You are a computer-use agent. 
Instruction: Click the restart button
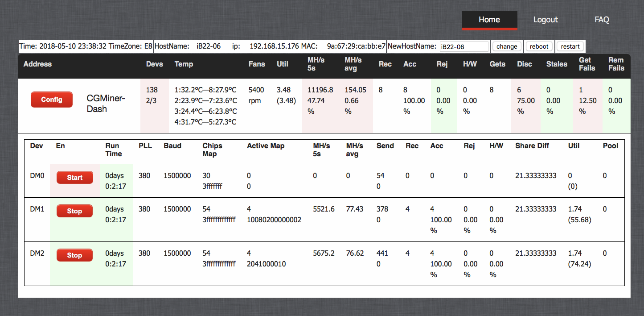coord(570,46)
